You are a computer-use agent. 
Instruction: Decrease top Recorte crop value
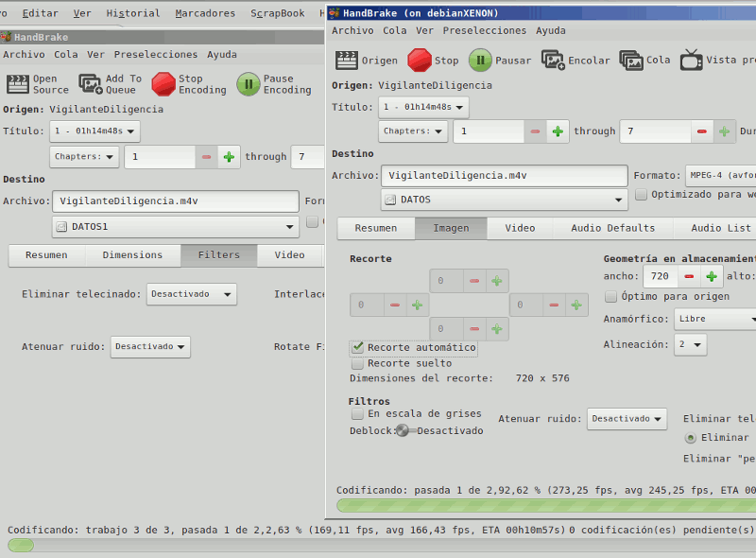[x=474, y=281]
